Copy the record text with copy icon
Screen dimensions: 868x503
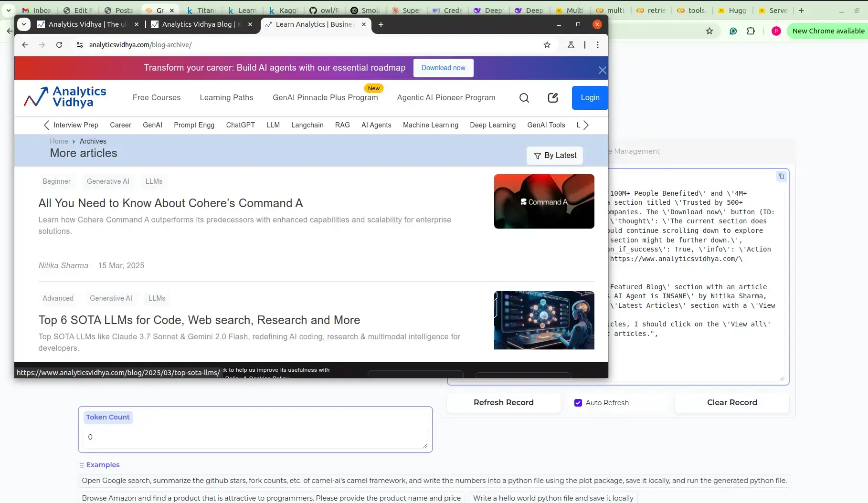click(781, 176)
